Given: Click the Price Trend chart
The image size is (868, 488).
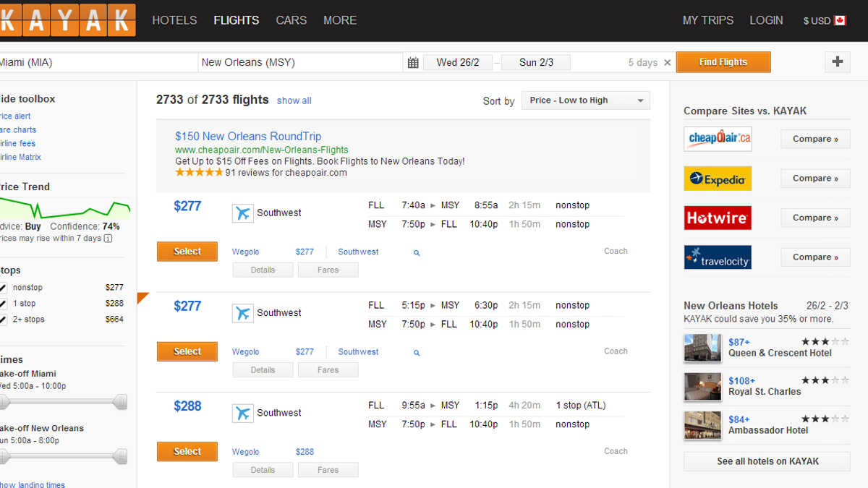Looking at the screenshot, I should (65, 209).
